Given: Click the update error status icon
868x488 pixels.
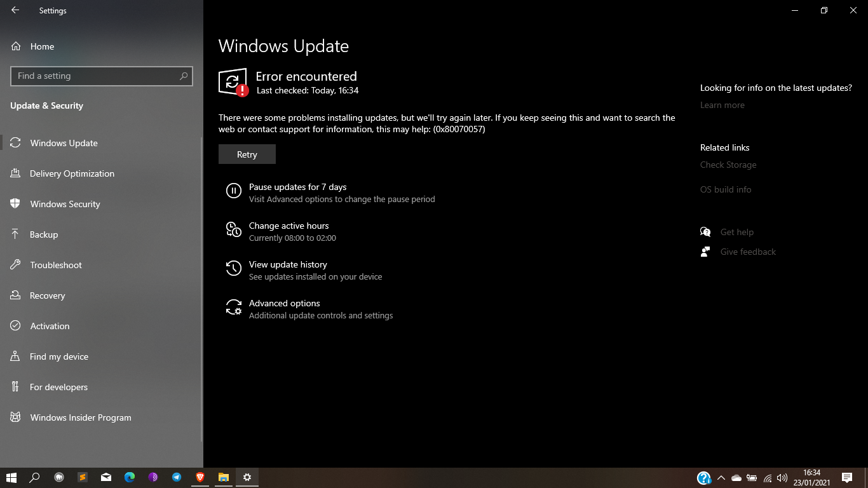Looking at the screenshot, I should pyautogui.click(x=233, y=82).
